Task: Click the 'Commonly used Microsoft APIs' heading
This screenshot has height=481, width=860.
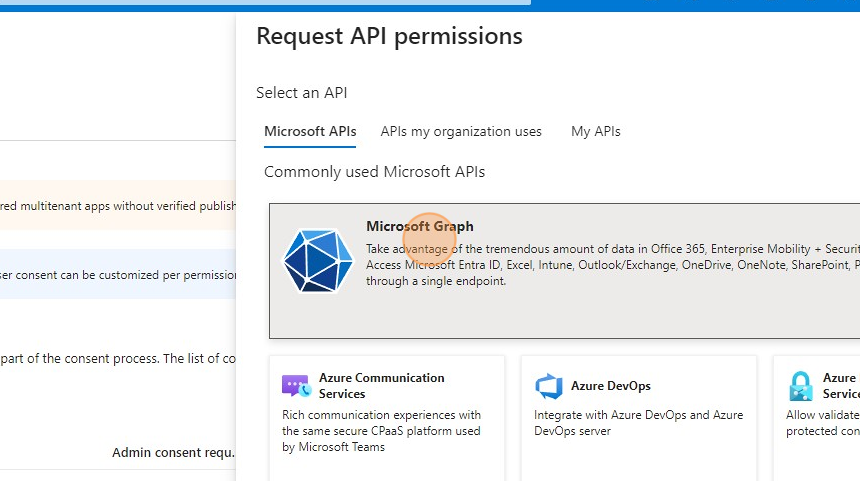Action: click(x=374, y=172)
